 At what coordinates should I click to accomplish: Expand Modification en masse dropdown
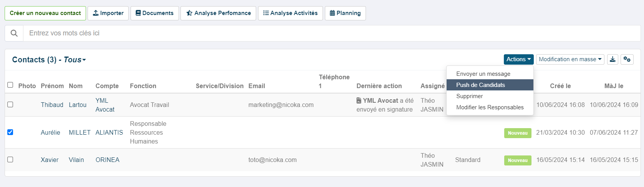coord(570,59)
